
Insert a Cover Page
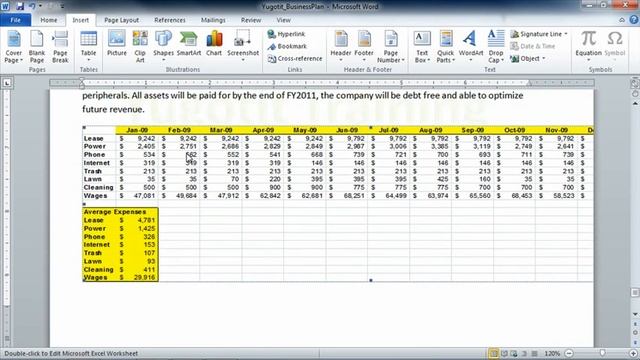(13, 47)
